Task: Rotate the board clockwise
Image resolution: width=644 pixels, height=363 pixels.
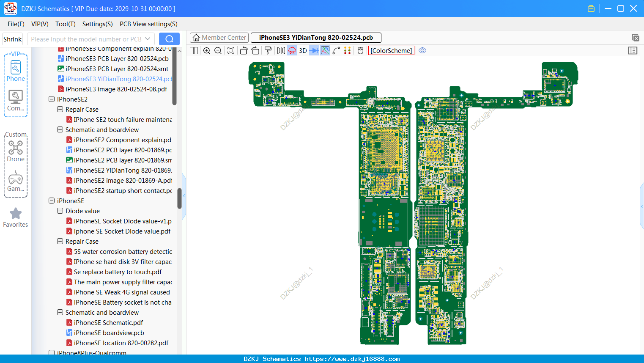Action: click(x=255, y=50)
